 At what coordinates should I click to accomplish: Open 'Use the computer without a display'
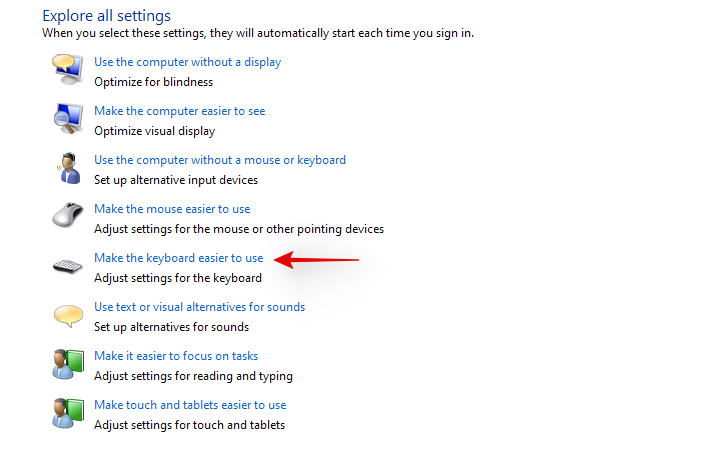pos(187,62)
